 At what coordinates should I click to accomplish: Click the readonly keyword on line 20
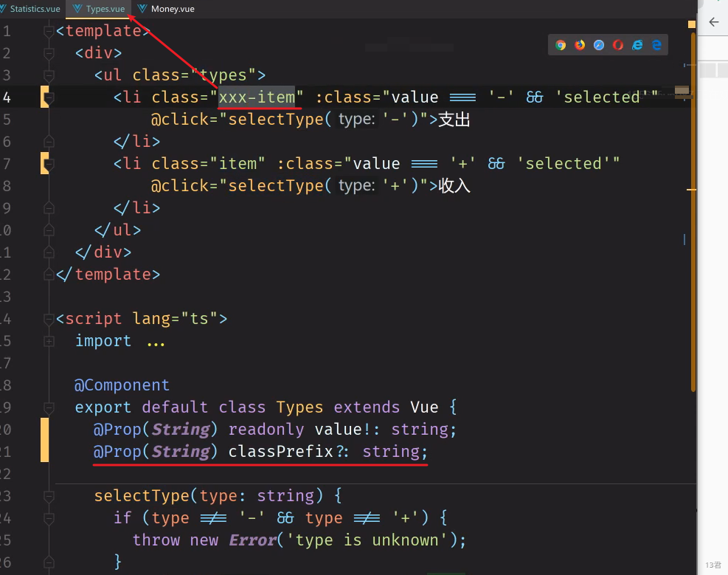coord(266,429)
